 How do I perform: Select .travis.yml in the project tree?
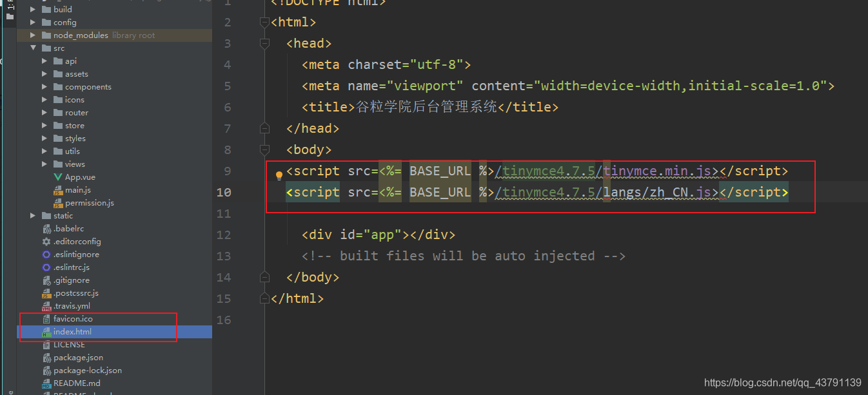(x=72, y=306)
